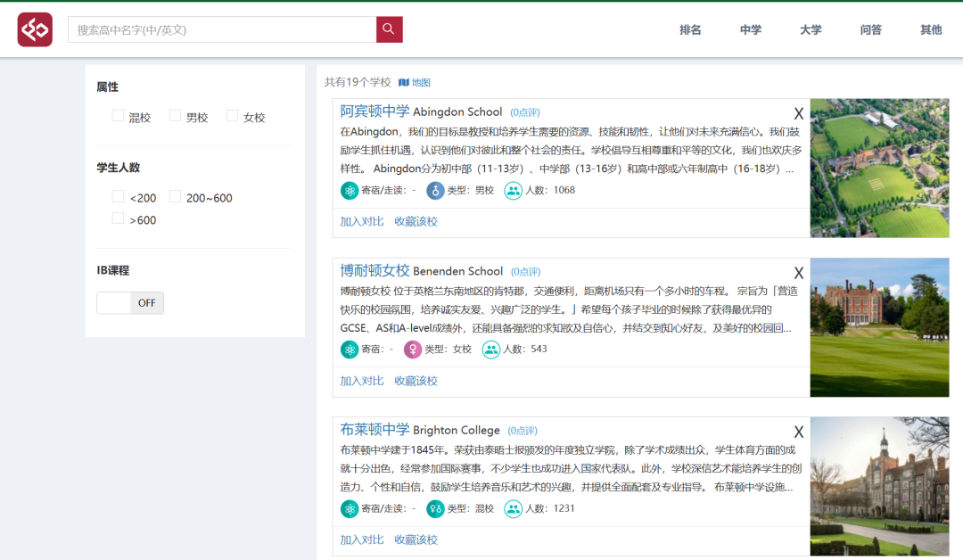Click 收藏该校 for Brighton College
The height and width of the screenshot is (560, 963).
[416, 539]
